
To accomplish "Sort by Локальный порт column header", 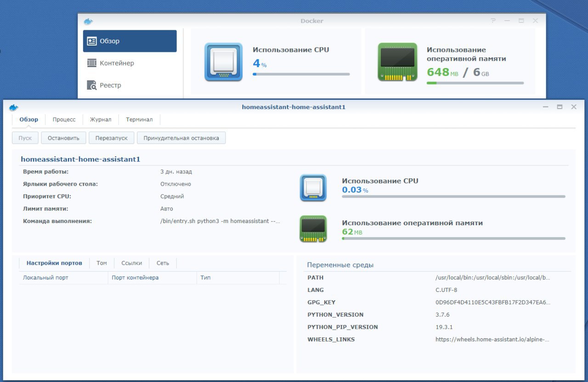I will pos(64,278).
